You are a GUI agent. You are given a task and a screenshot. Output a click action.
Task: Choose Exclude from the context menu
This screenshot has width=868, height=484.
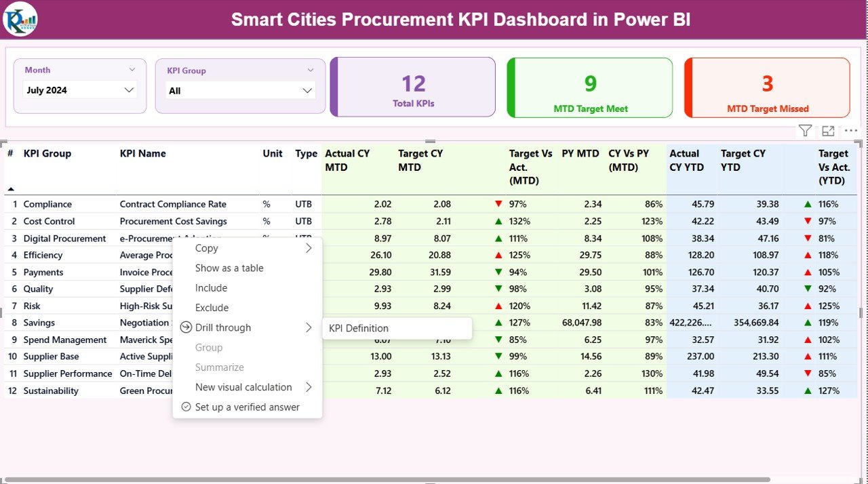click(210, 307)
